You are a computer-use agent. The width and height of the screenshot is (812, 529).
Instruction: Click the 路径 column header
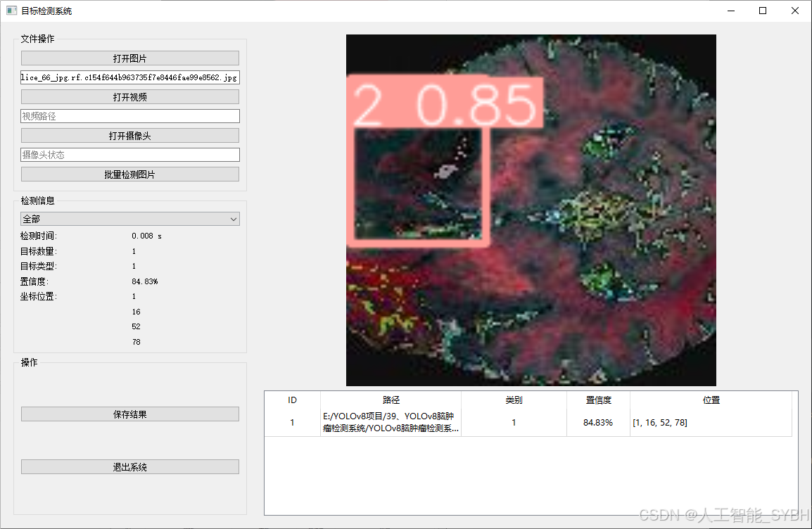pos(391,400)
